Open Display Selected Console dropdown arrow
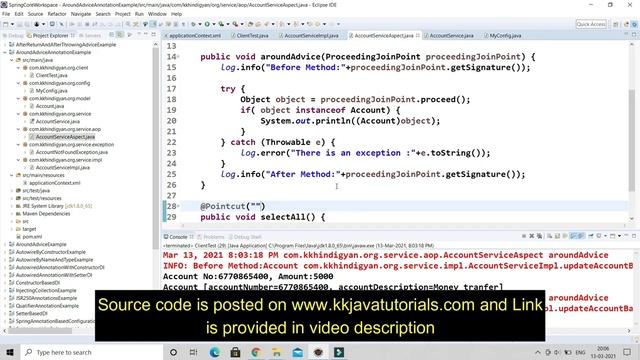The width and height of the screenshot is (640, 360). 605,236
